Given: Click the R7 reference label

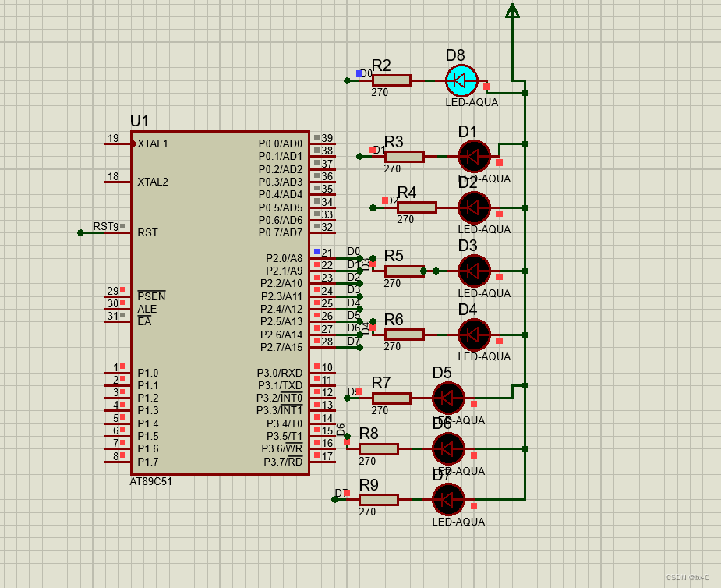Looking at the screenshot, I should (x=381, y=383).
